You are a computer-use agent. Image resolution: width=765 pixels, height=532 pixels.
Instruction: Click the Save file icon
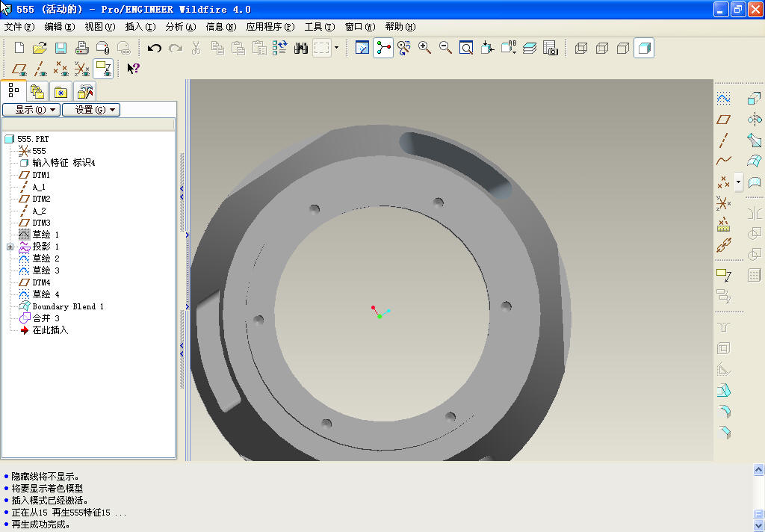(x=61, y=48)
